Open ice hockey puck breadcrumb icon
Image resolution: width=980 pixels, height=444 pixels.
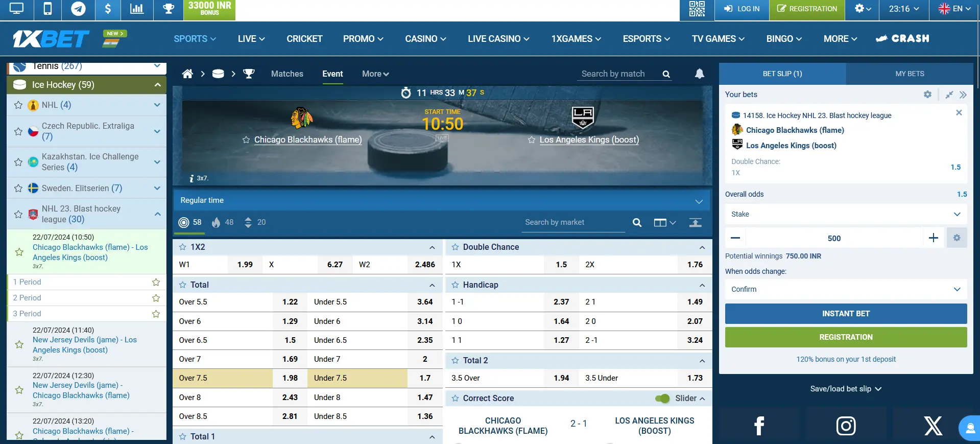point(218,74)
